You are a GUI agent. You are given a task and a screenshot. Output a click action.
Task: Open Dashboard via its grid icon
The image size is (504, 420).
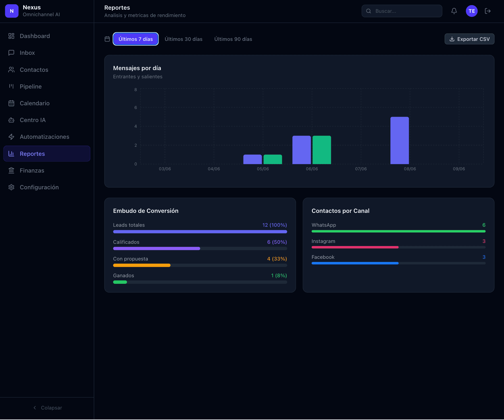(x=11, y=36)
